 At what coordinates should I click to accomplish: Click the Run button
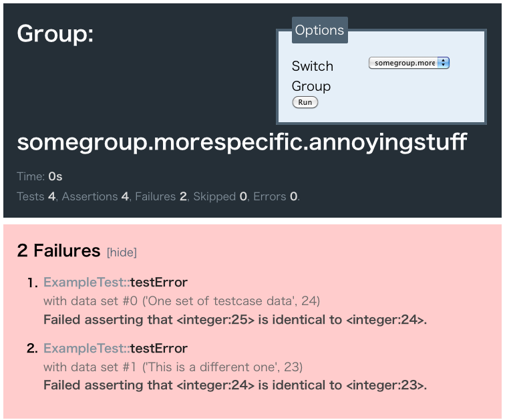tap(305, 102)
